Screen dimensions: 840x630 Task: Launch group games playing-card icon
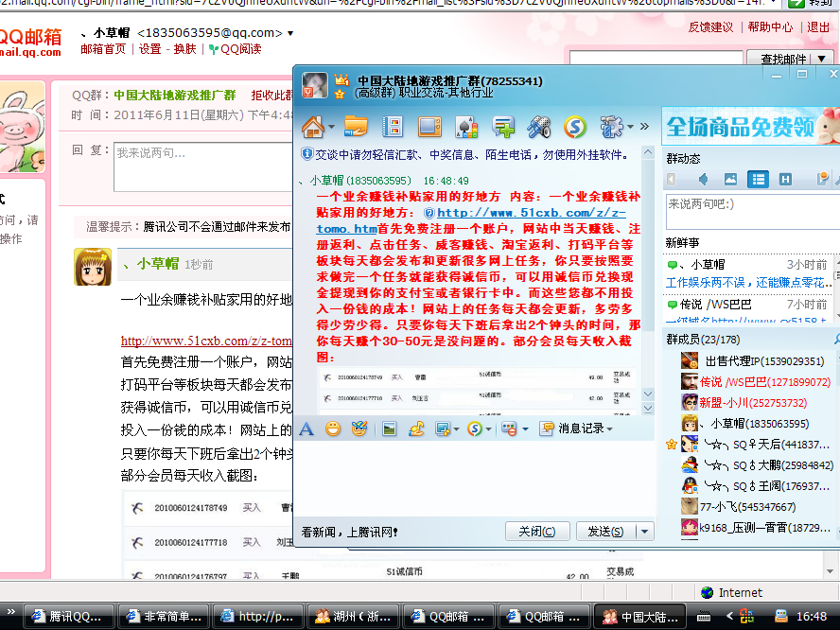pos(466,127)
